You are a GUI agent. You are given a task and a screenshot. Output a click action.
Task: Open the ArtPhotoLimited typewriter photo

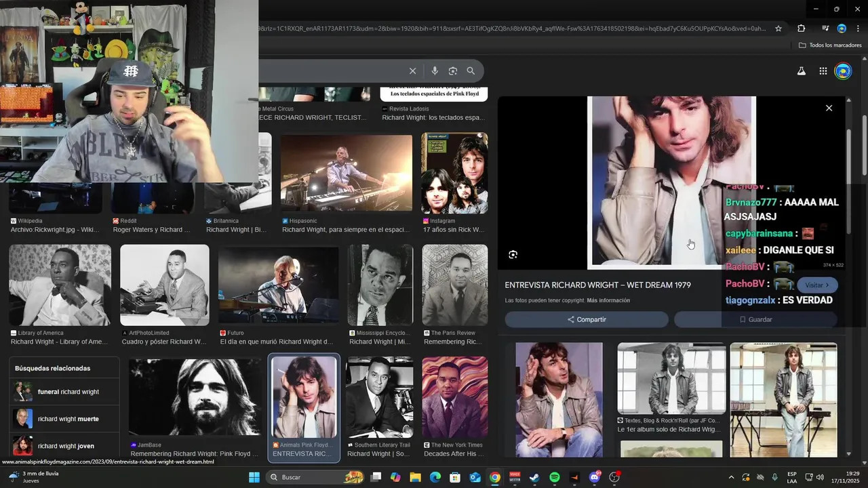165,285
